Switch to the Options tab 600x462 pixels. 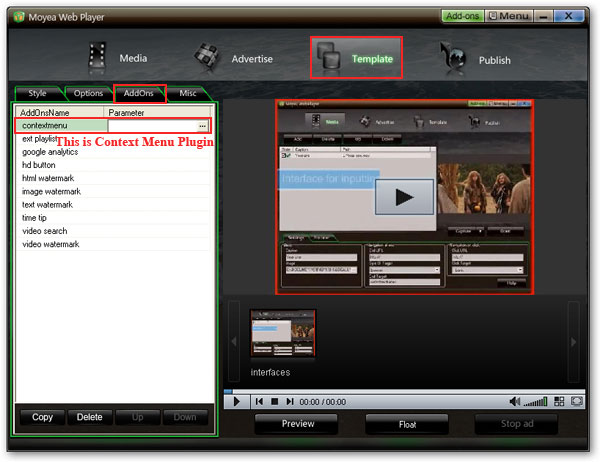coord(88,93)
